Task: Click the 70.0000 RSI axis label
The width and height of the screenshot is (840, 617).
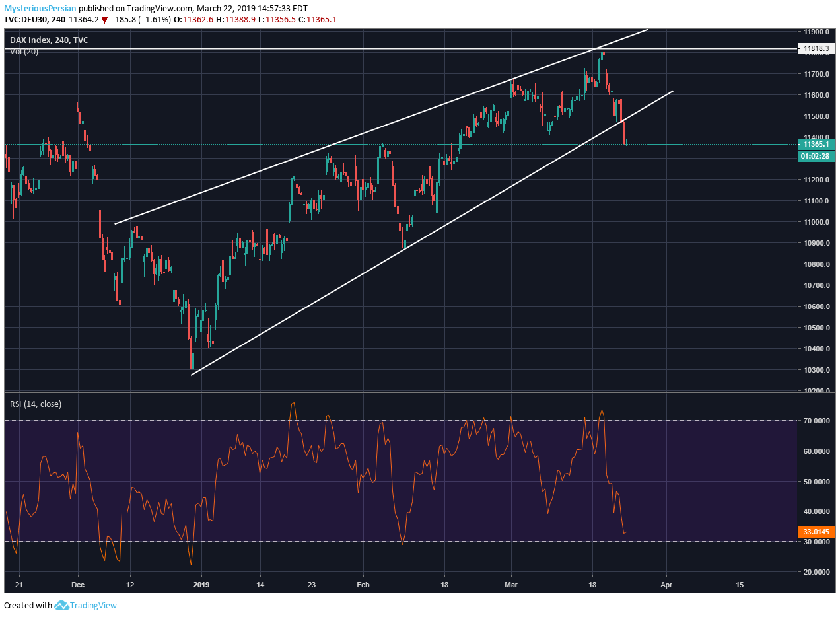Action: point(817,421)
